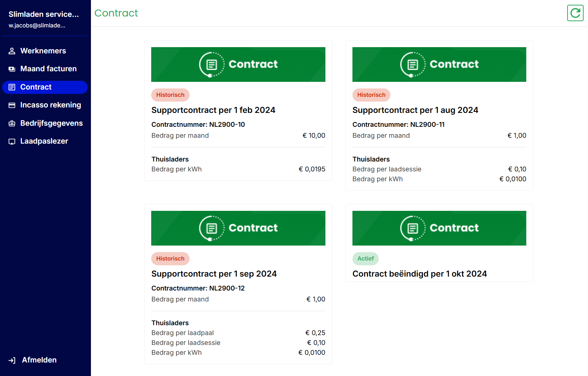Click Historisch badge on contract NL2900-11
The width and height of the screenshot is (588, 376).
click(x=371, y=95)
